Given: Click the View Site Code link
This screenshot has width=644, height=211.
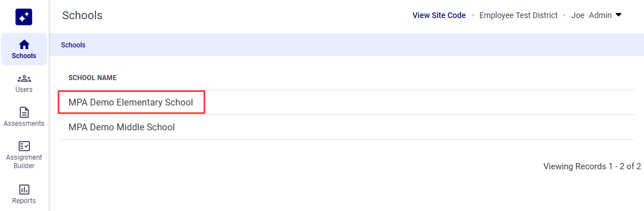Looking at the screenshot, I should [439, 16].
